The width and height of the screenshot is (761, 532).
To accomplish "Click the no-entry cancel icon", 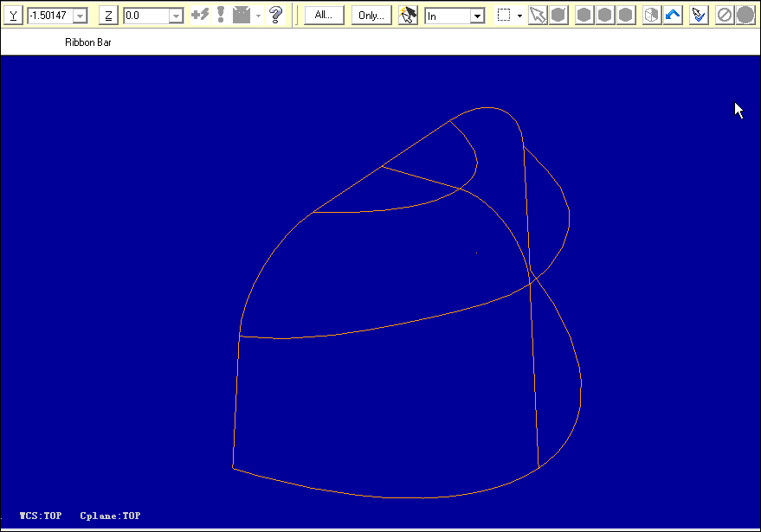I will click(x=724, y=14).
